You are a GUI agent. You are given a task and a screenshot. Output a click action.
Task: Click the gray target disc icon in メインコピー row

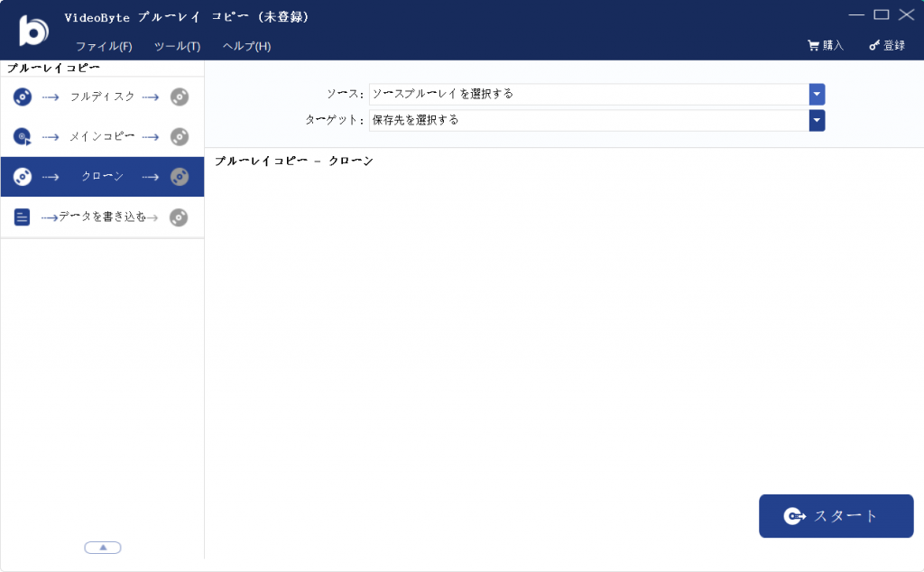click(x=180, y=137)
